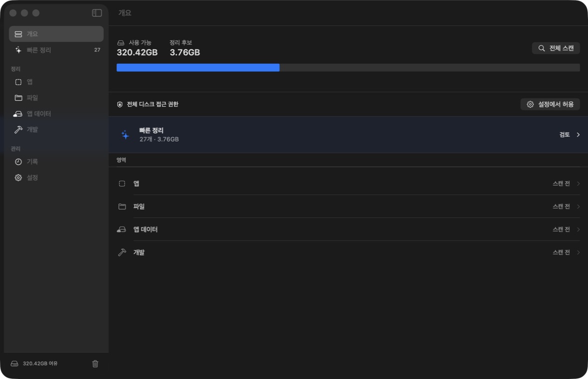Open 파일 folder item in sidebar

pos(56,98)
